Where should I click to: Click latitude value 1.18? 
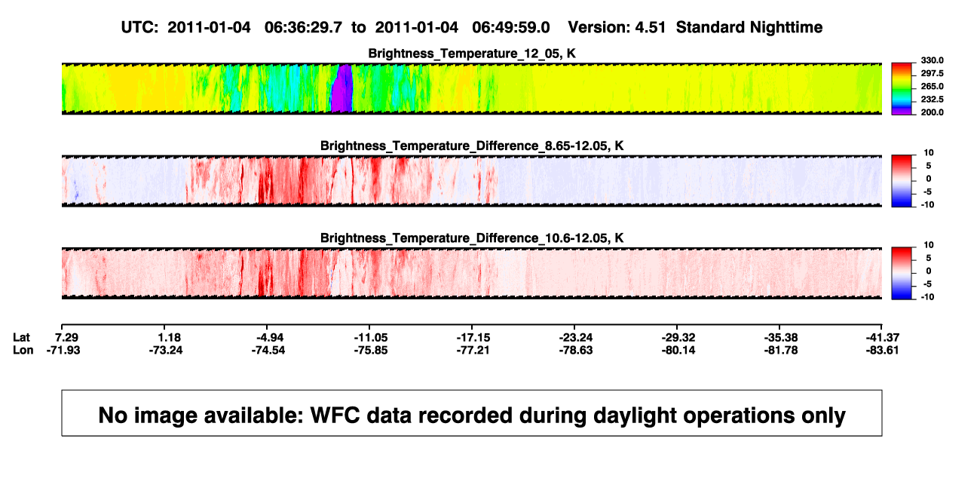(170, 336)
